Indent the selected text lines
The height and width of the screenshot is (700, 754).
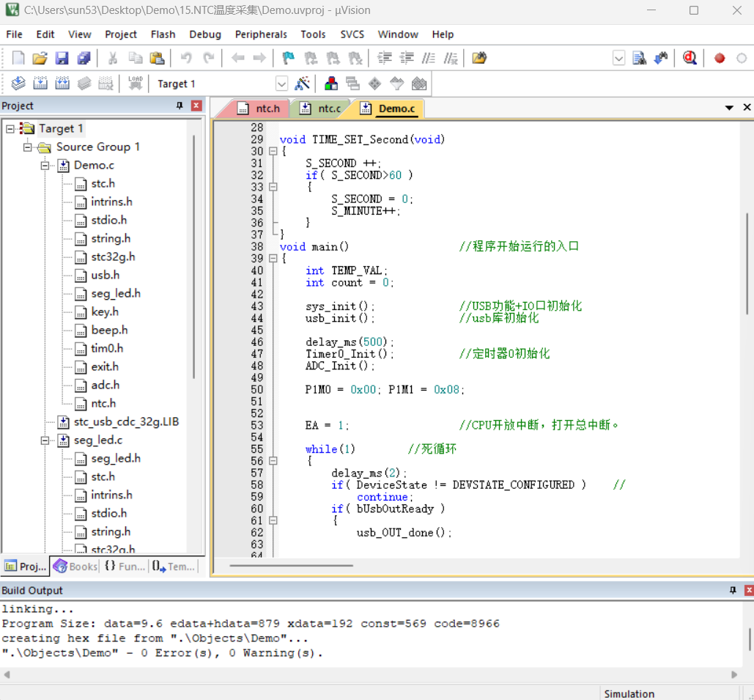tap(384, 58)
